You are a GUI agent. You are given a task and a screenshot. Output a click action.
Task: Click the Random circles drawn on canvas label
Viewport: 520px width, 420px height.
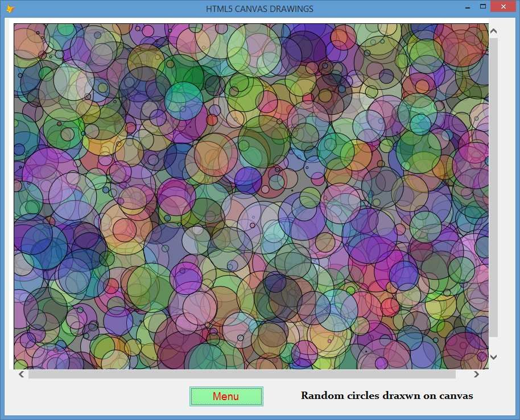(387, 396)
